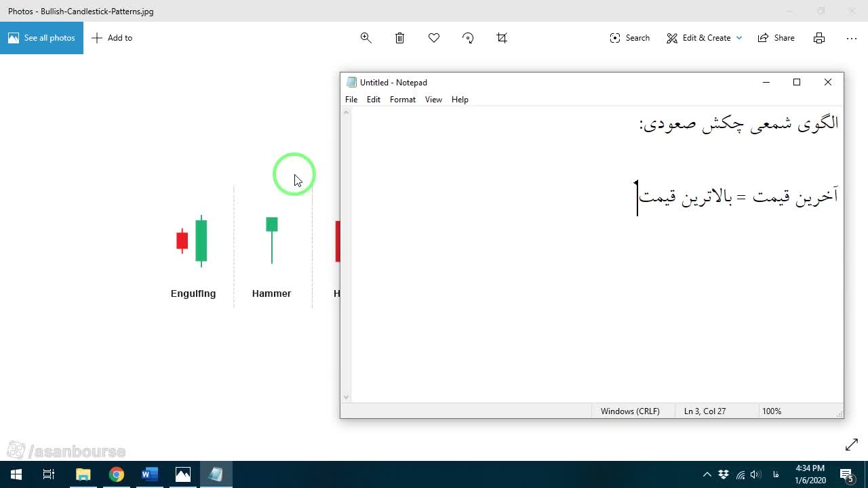
Task: Rotate the photo using rotate icon
Action: click(x=468, y=38)
